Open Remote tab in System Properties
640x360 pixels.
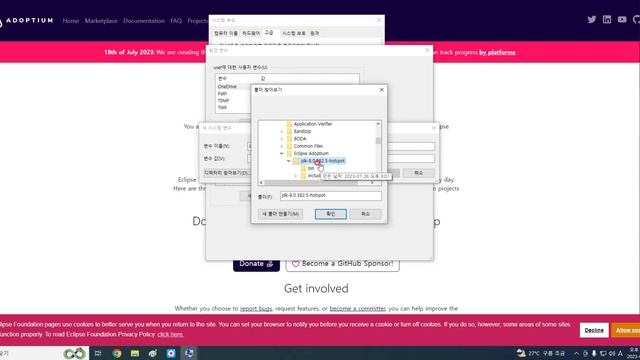tap(314, 33)
